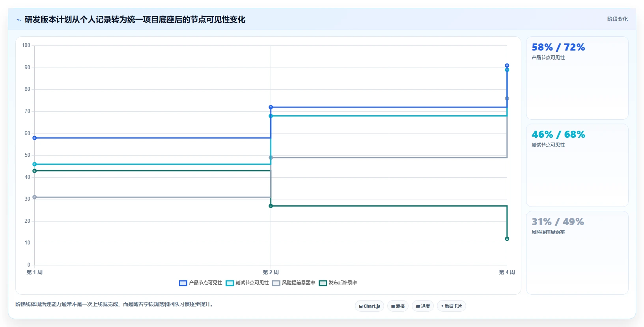
Task: Click the Chart.js tag chip
Action: point(370,306)
